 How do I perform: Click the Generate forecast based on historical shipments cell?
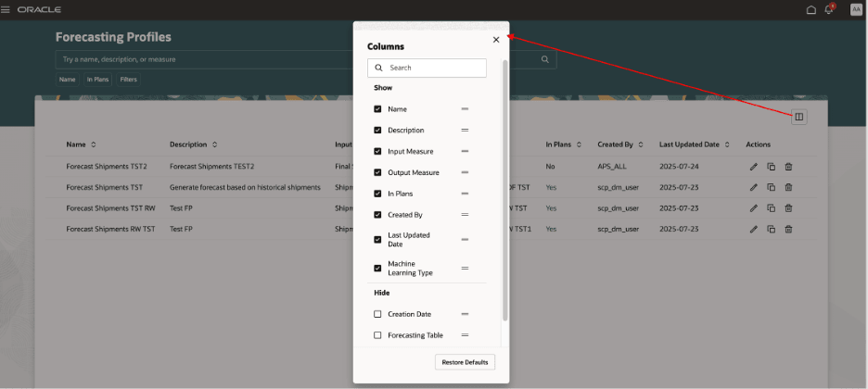coord(245,187)
